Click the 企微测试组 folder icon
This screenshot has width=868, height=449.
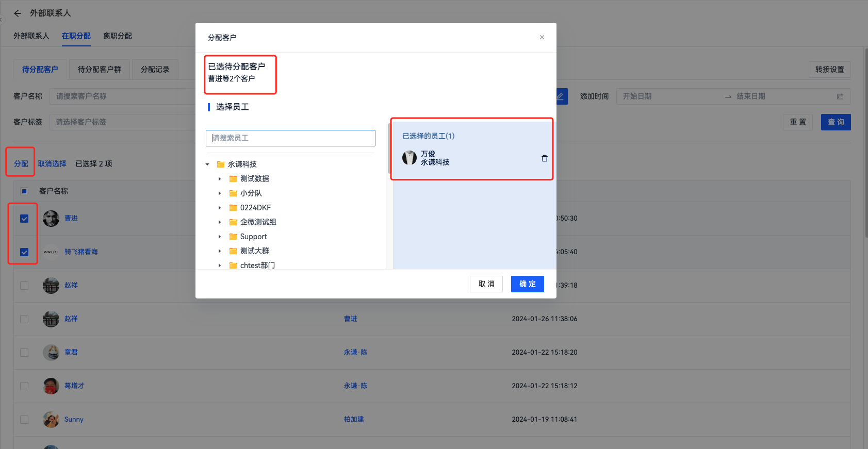point(233,222)
